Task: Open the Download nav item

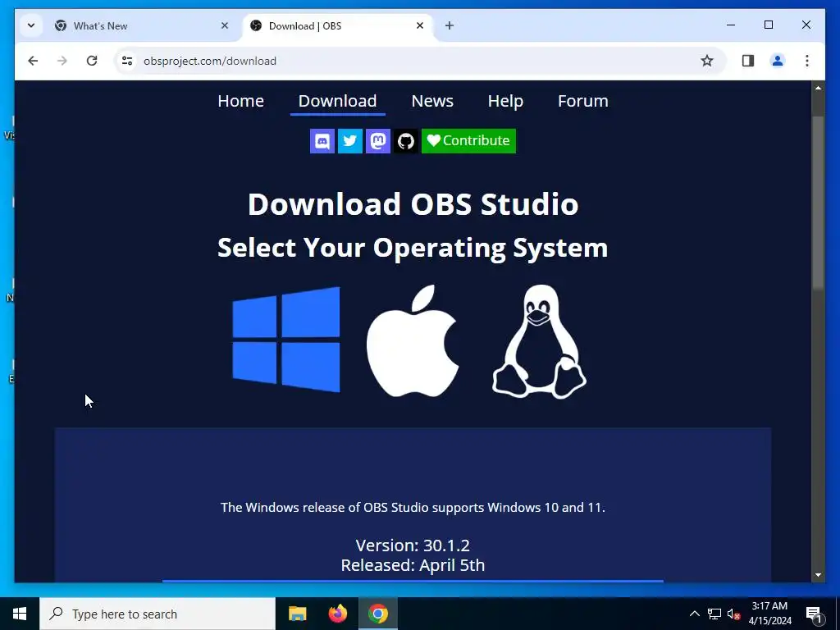Action: (x=337, y=101)
